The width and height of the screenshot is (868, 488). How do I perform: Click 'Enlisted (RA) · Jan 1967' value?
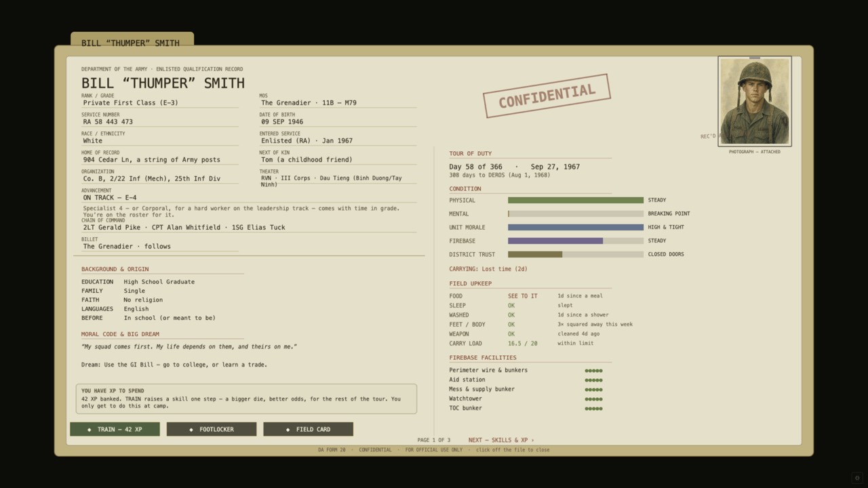(307, 141)
